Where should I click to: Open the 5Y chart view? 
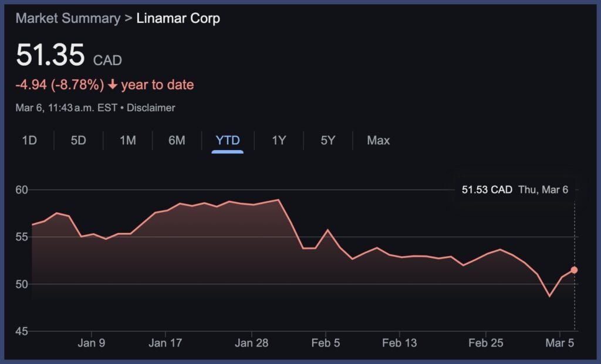pos(327,141)
